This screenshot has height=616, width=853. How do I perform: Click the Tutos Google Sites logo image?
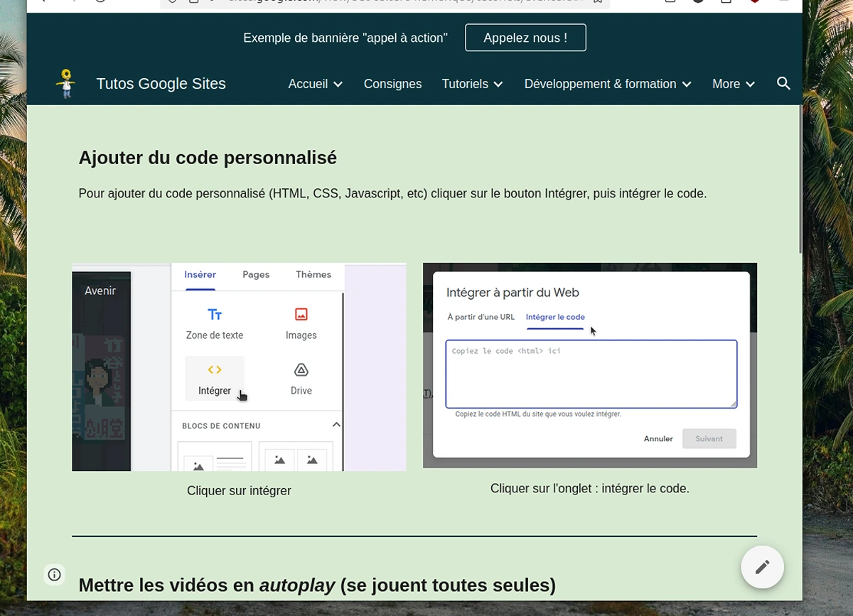point(66,84)
